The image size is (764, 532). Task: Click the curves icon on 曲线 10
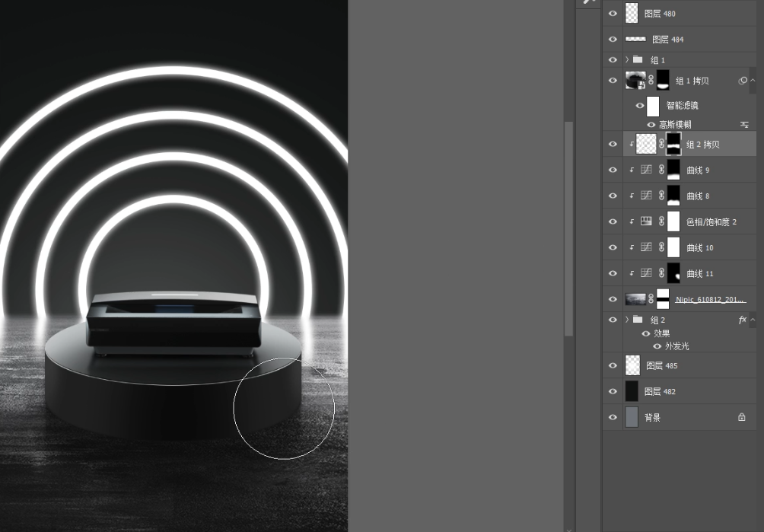[646, 247]
